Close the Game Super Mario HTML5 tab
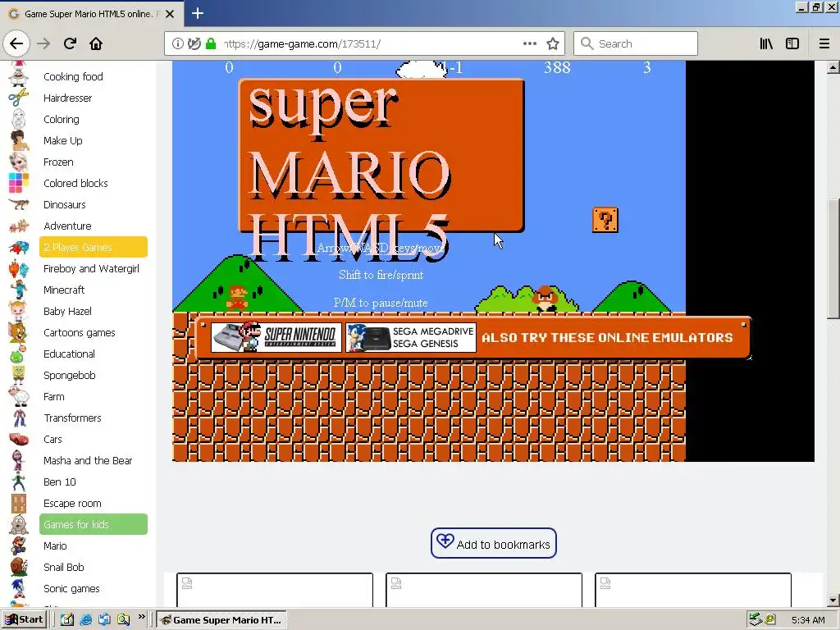Screen dimensions: 840x630 coord(170,14)
